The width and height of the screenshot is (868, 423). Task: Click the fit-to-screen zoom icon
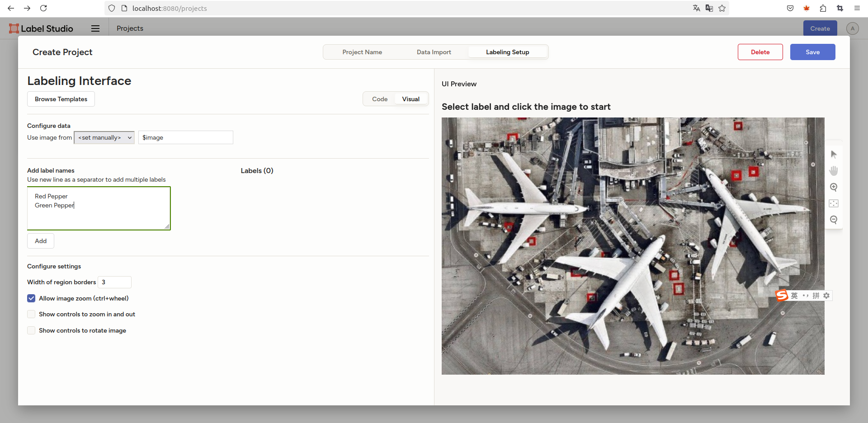coord(834,203)
